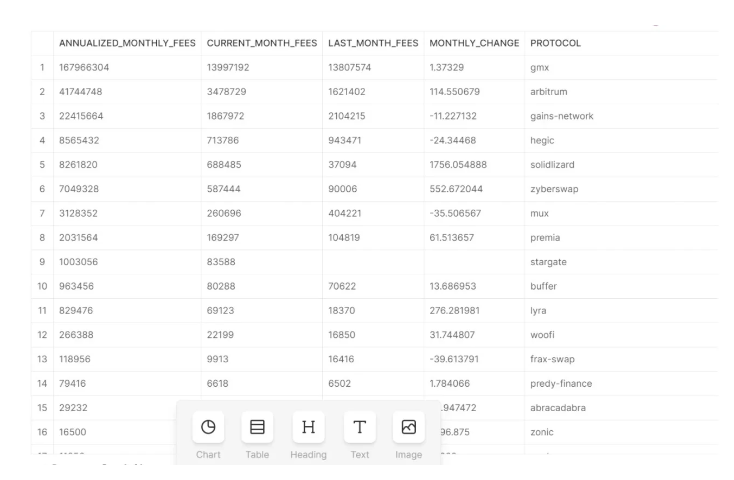Click monthly change value 1756.054888
Screen dimensions: 734x480
[458, 165]
